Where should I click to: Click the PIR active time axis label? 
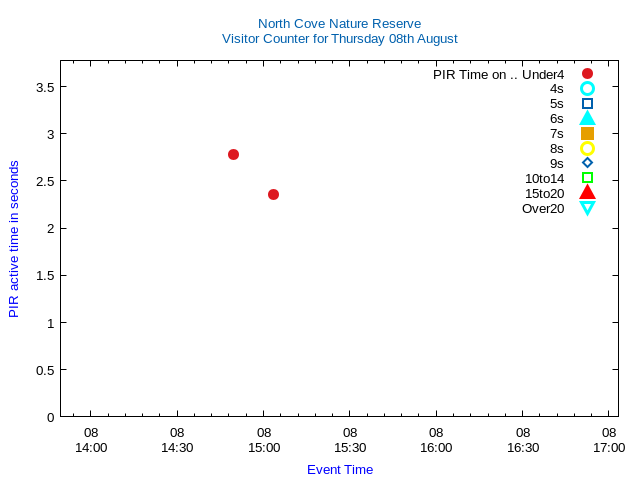(14, 238)
